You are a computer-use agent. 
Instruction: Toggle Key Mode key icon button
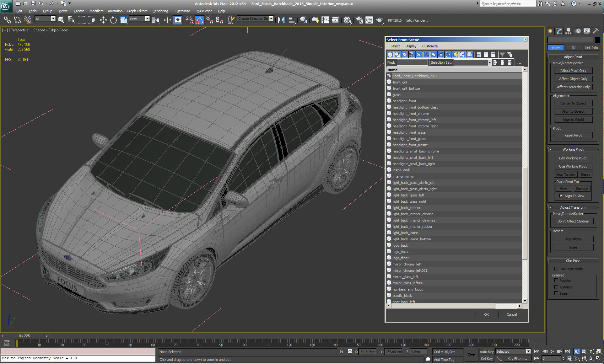click(471, 355)
